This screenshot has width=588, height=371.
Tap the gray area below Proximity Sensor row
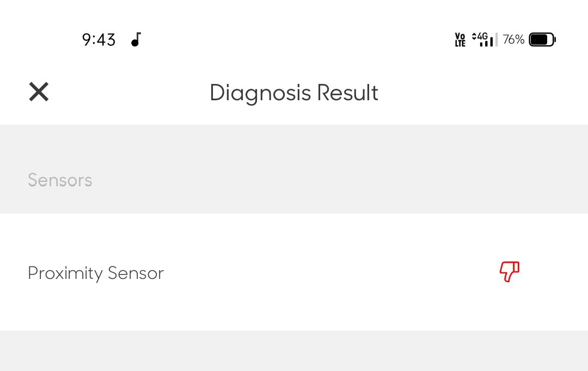[x=294, y=351]
